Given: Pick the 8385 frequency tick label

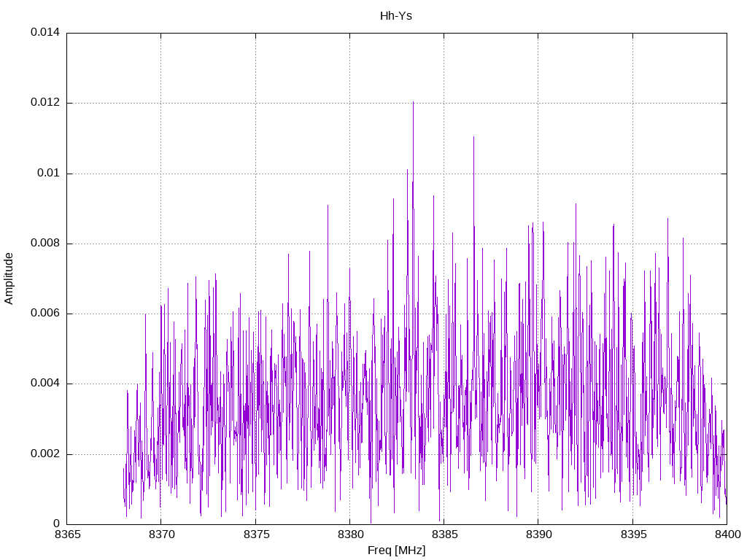Looking at the screenshot, I should pos(444,535).
